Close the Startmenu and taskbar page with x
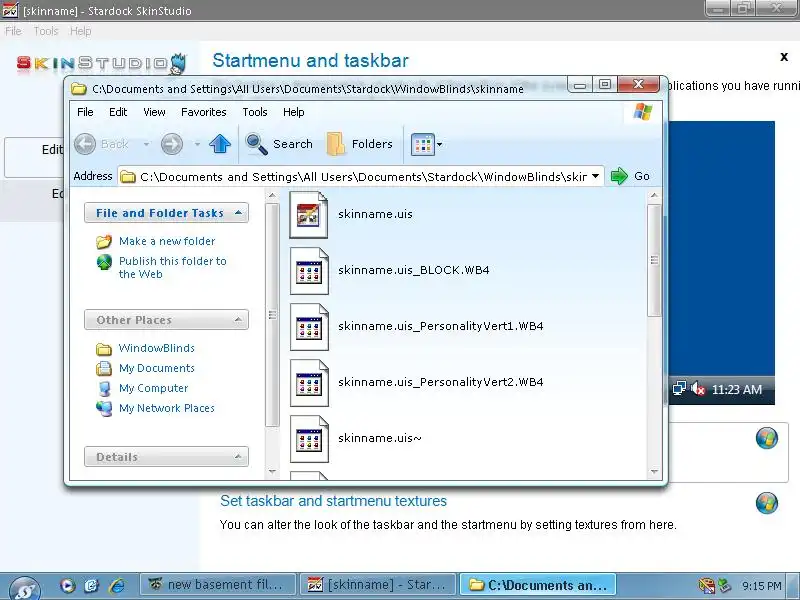This screenshot has width=800, height=600. (784, 57)
